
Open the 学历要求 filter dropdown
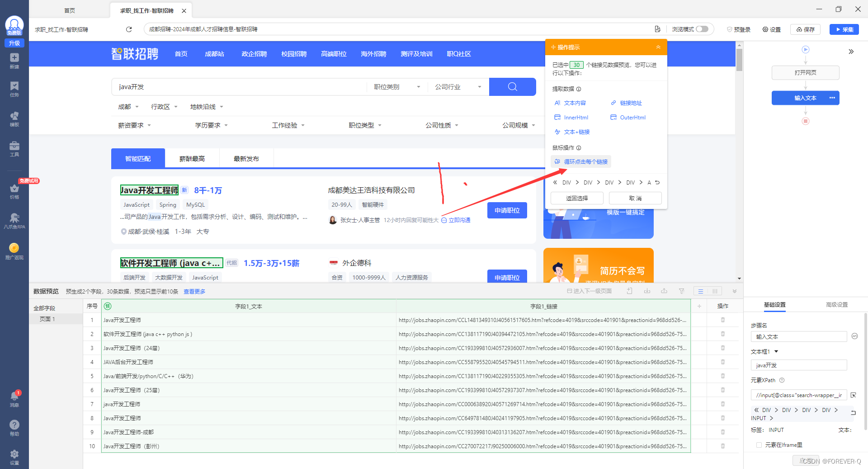(x=211, y=125)
